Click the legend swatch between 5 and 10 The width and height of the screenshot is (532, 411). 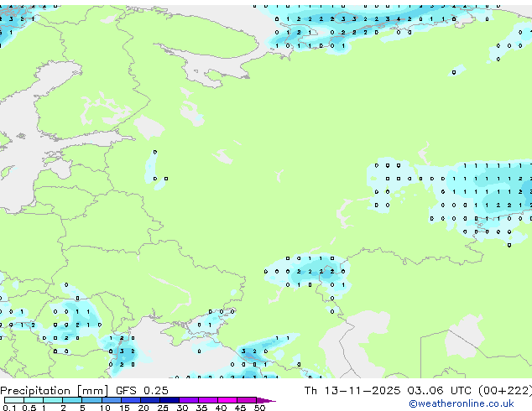click(x=92, y=400)
